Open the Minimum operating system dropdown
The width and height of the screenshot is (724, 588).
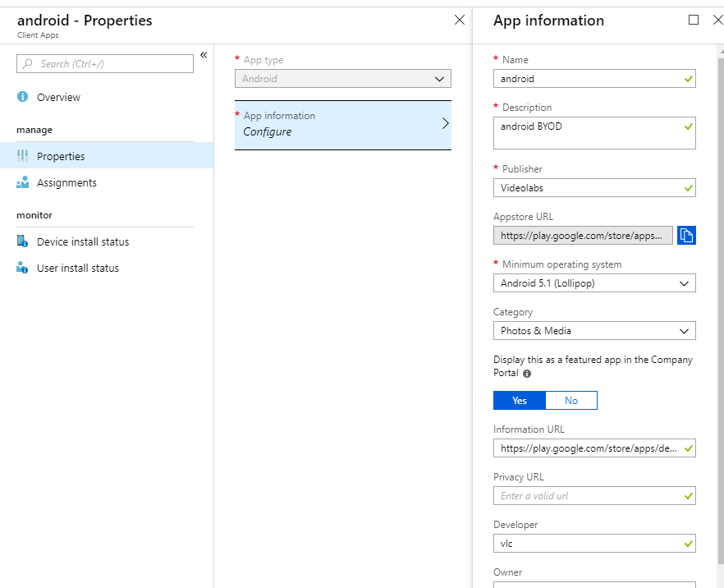click(x=593, y=283)
